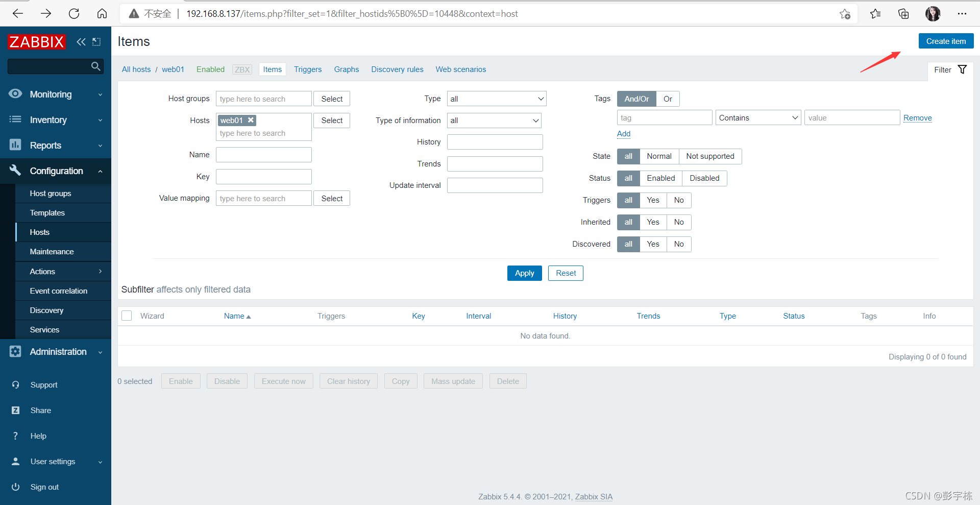Image resolution: width=980 pixels, height=505 pixels.
Task: Click Select next to Host groups
Action: click(x=332, y=99)
